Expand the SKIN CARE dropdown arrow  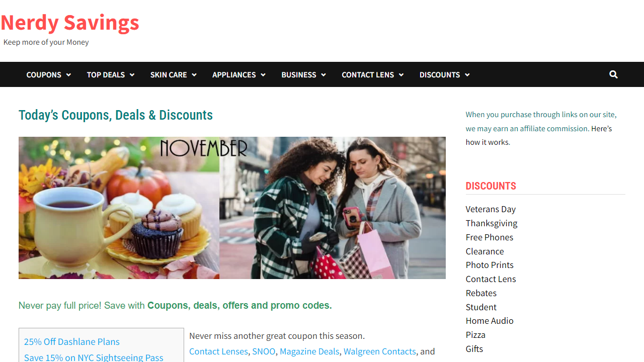point(195,74)
